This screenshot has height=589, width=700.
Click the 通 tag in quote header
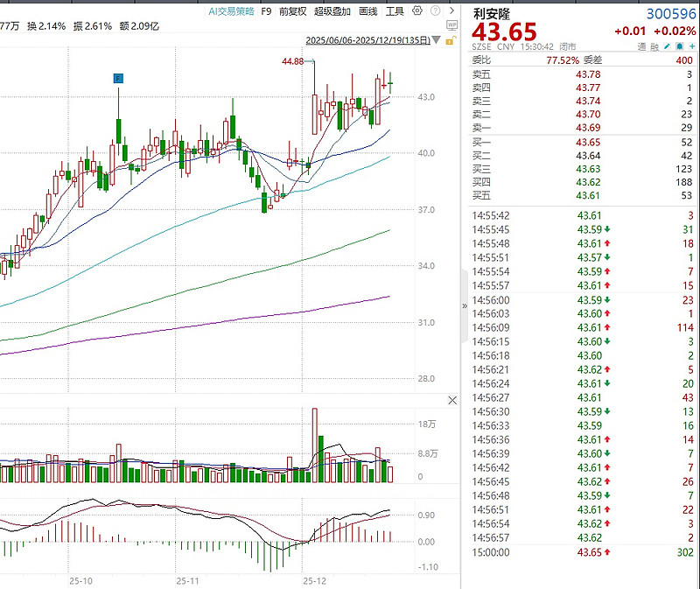[x=642, y=47]
